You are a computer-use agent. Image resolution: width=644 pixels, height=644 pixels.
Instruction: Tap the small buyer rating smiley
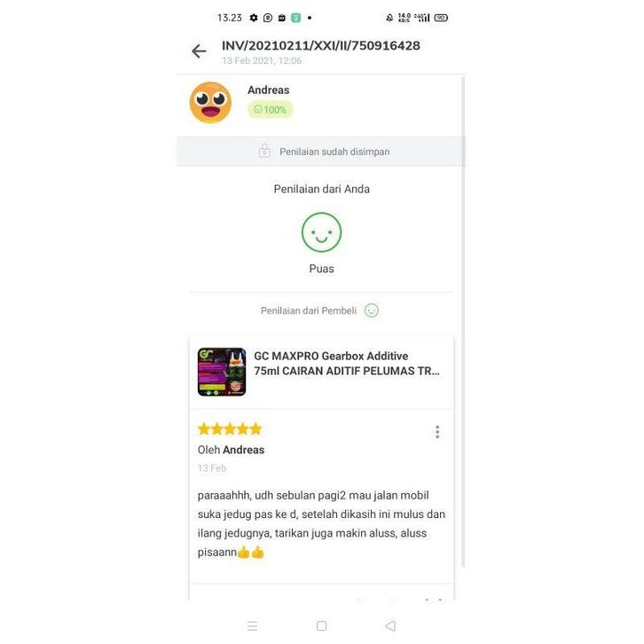click(x=372, y=310)
